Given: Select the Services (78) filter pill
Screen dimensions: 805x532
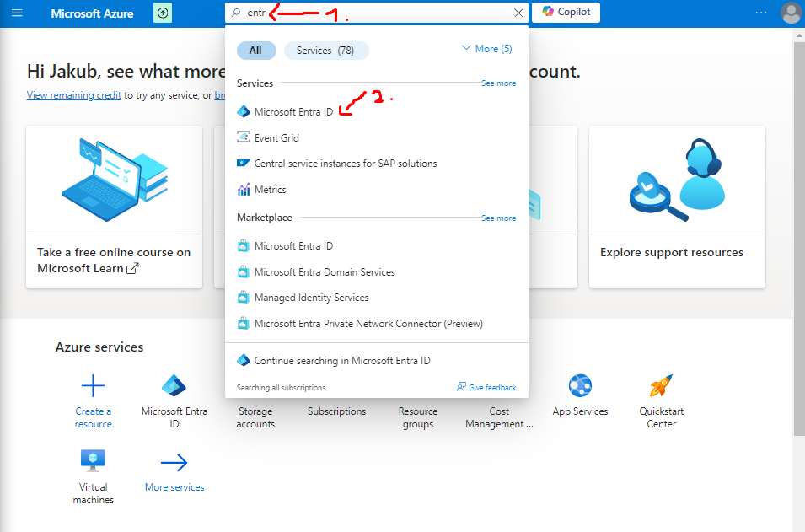Looking at the screenshot, I should [325, 51].
